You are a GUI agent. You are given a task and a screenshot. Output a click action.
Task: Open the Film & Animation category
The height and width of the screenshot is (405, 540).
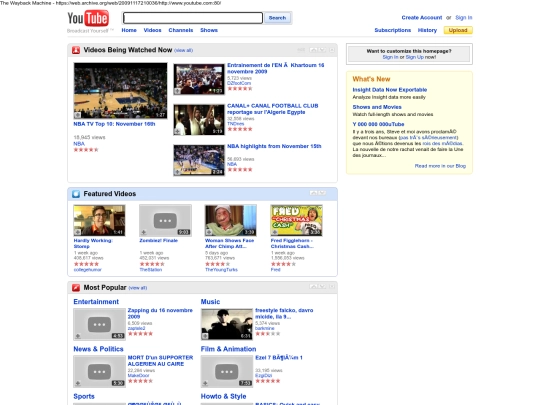point(228,349)
